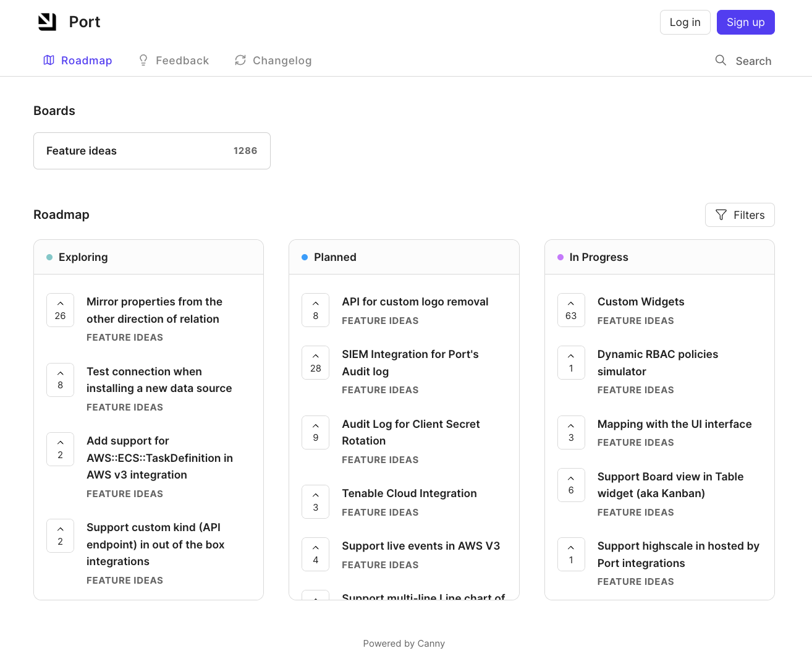Screen dimensions: 812x656
Task: Open Tenable Cloud Integration post
Action: (409, 493)
